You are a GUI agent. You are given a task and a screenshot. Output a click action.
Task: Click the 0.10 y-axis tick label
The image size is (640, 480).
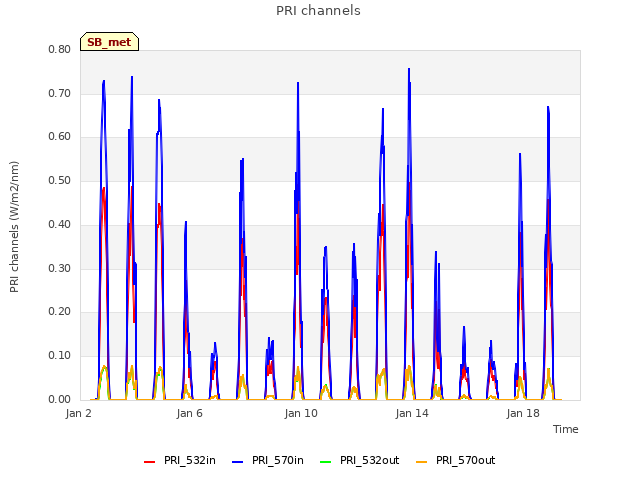pyautogui.click(x=60, y=356)
